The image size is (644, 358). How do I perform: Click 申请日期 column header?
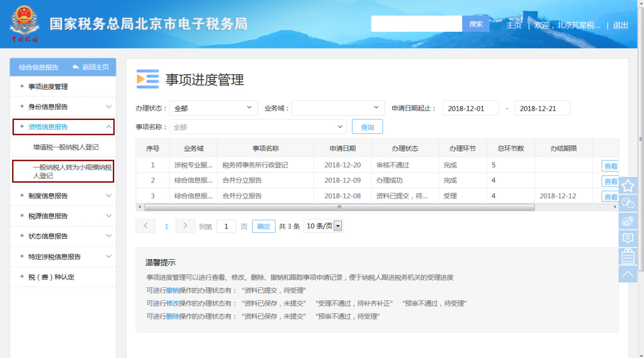(x=343, y=148)
